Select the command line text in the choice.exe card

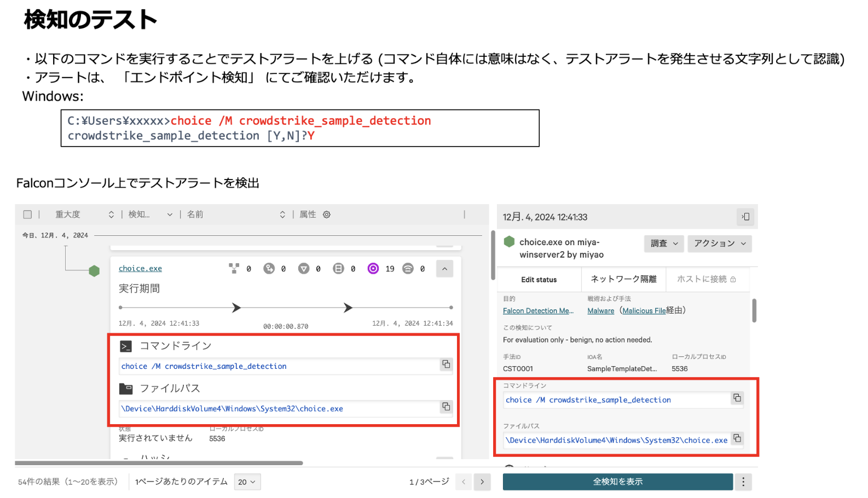pos(204,366)
